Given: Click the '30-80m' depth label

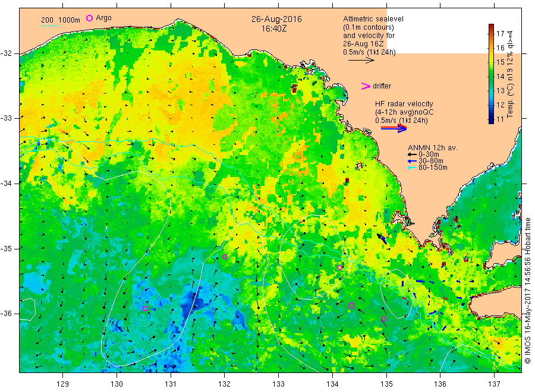Looking at the screenshot, I should point(431,161).
